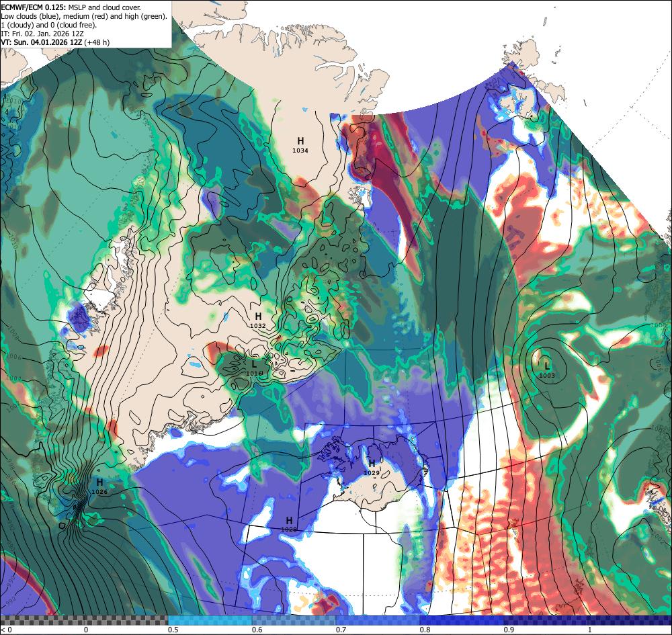
Task: Select the 'Low clouds (blue), medium (red)' legend line
Action: (x=84, y=16)
